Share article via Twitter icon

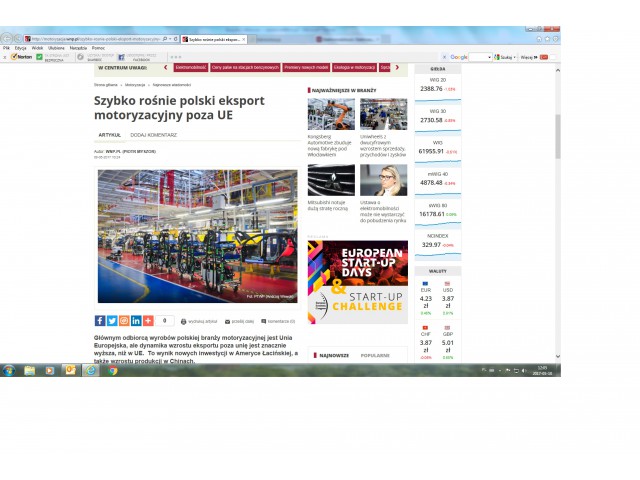pyautogui.click(x=111, y=320)
